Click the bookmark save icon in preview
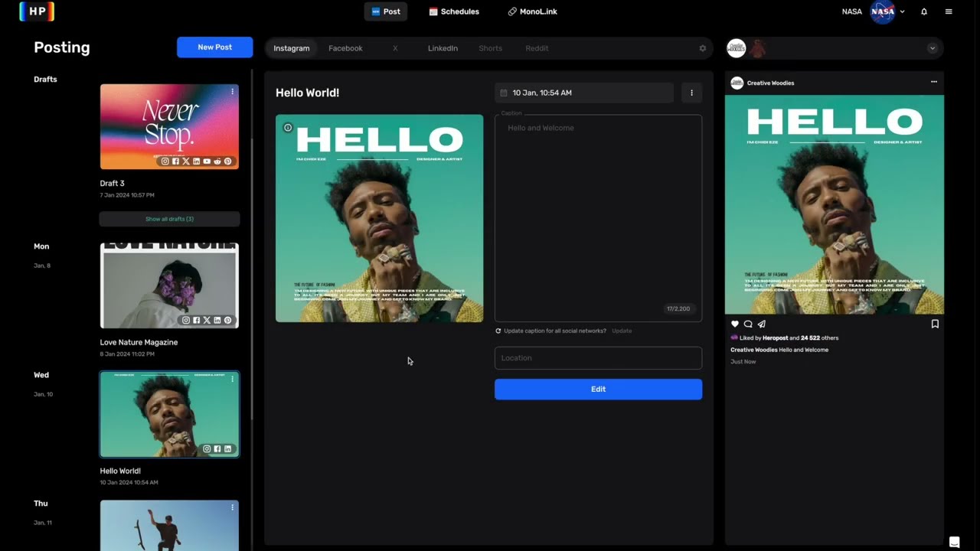The width and height of the screenshot is (980, 551). 935,324
